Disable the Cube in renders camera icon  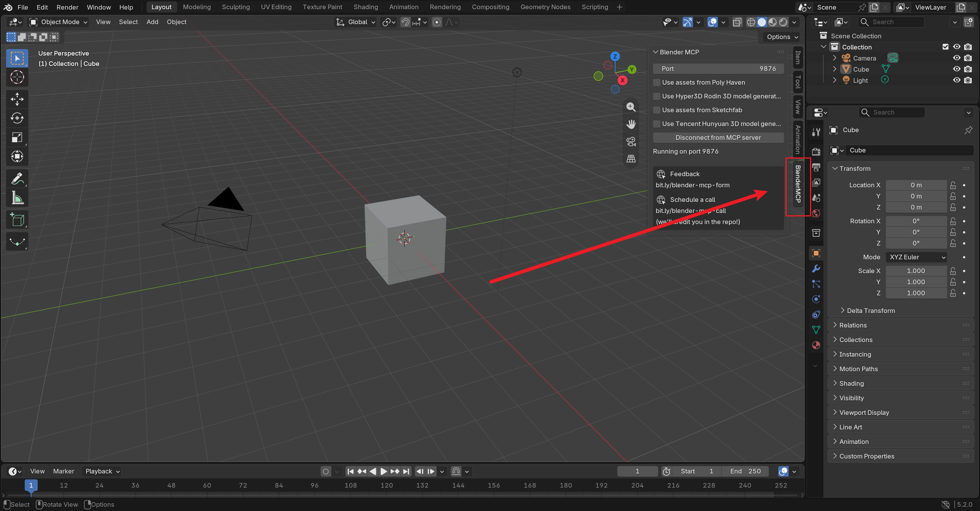(968, 69)
